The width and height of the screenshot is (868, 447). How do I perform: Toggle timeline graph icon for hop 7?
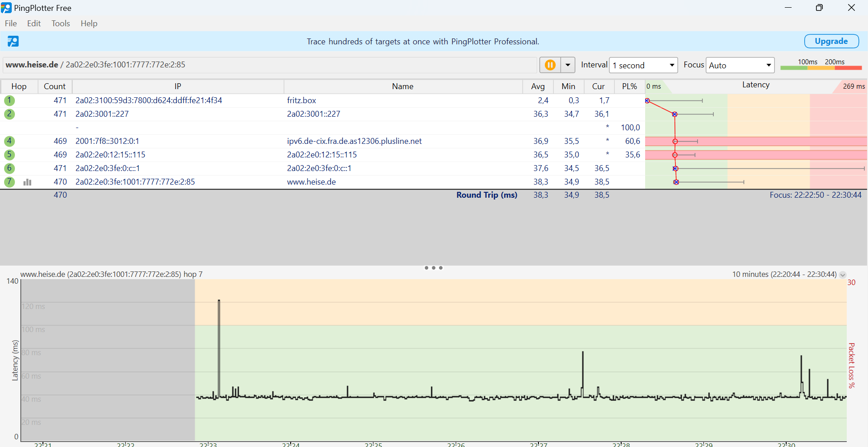point(28,182)
